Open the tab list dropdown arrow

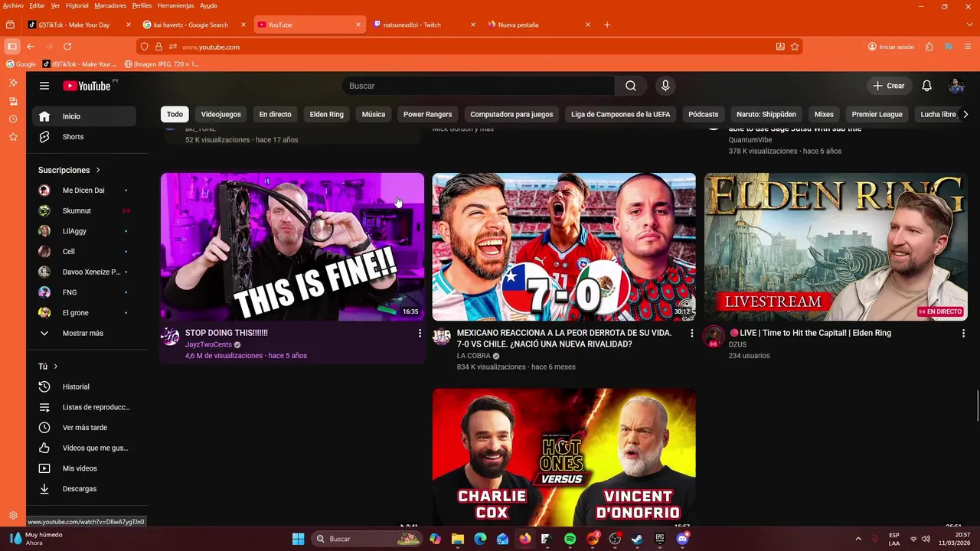[x=969, y=24]
